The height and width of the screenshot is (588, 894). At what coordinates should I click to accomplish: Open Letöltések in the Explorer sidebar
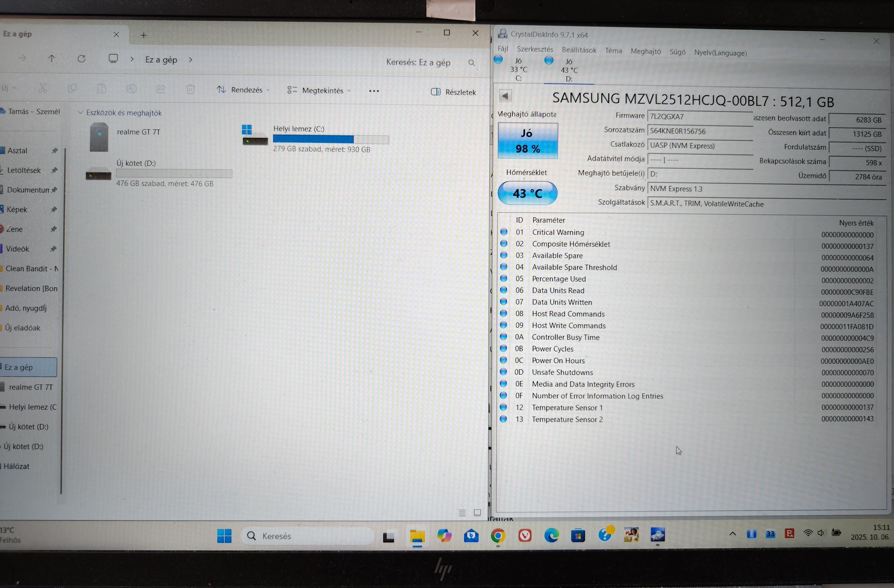tap(24, 170)
